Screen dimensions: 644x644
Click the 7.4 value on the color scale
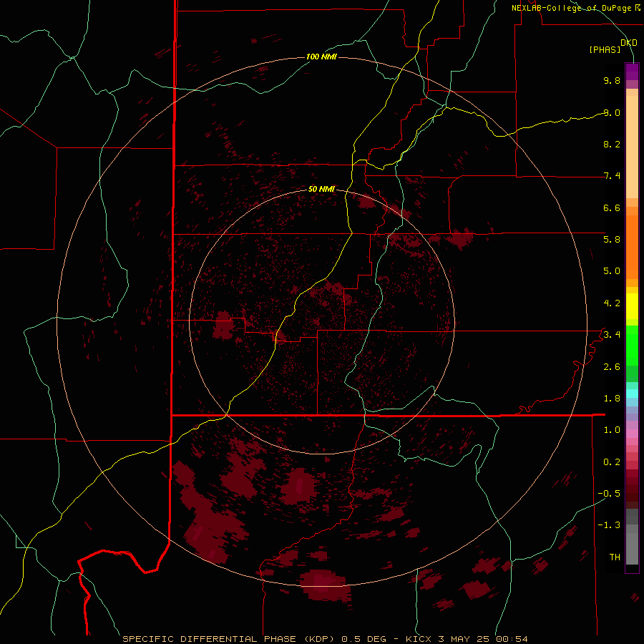pos(612,176)
